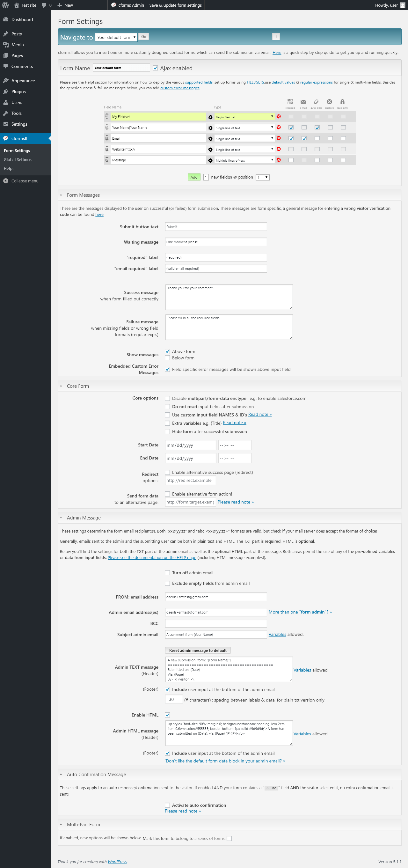Image resolution: width=408 pixels, height=868 pixels.
Task: Delete the Message field with red X
Action: point(279,160)
